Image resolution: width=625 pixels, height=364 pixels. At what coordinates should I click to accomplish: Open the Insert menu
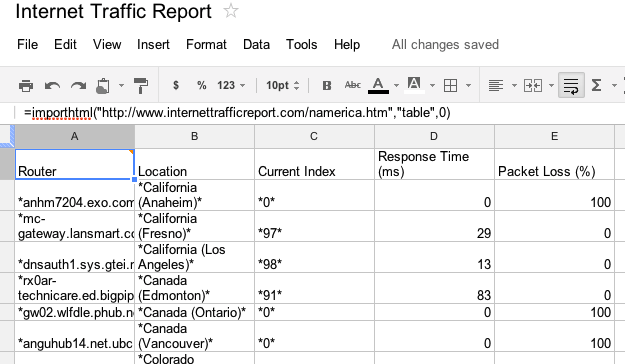tap(153, 44)
